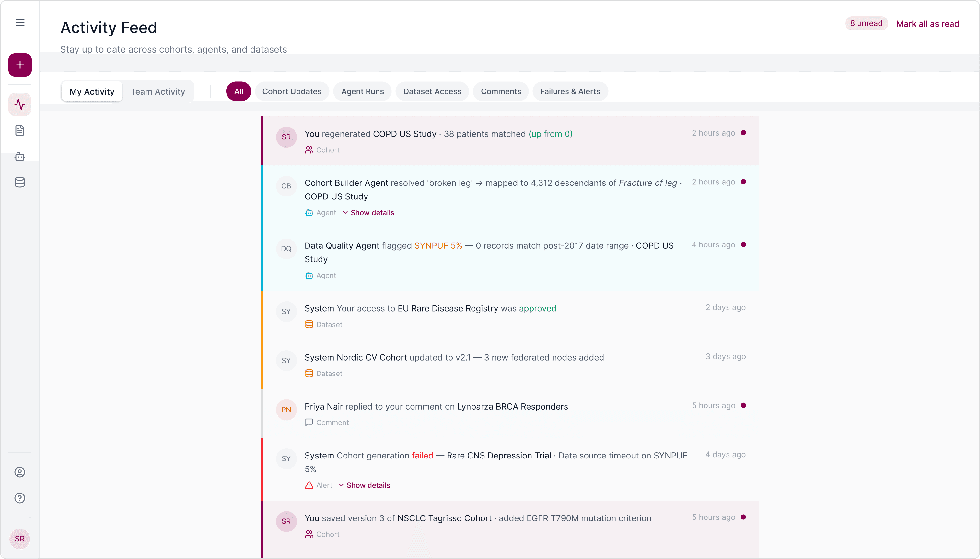Image resolution: width=980 pixels, height=559 pixels.
Task: Filter by Dataset Access
Action: pyautogui.click(x=432, y=91)
